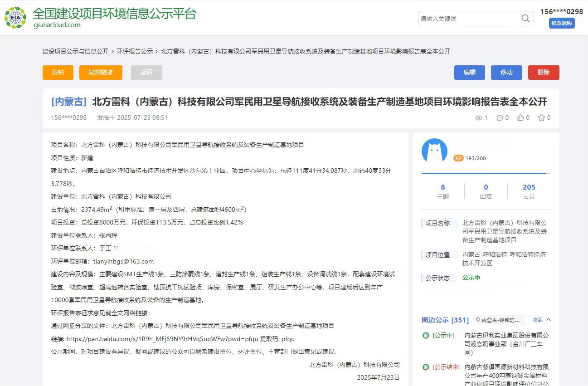The height and width of the screenshot is (386, 588).
Task: Click the 公示中 status value
Action: click(471, 278)
